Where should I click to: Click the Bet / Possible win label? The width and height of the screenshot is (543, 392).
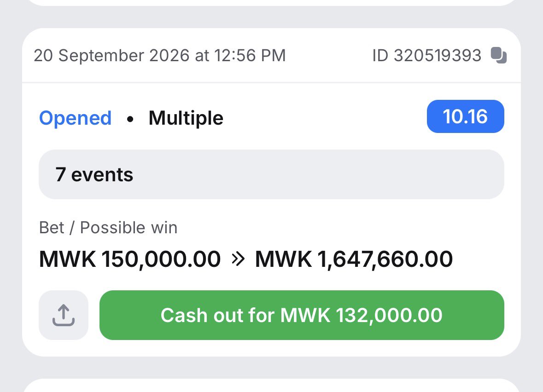coord(108,228)
